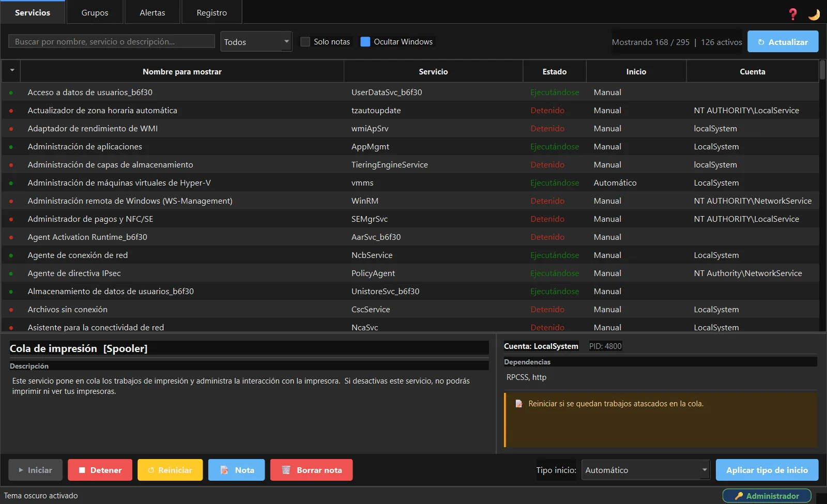Sort by the Estado column header
This screenshot has width=827, height=504.
pos(555,71)
